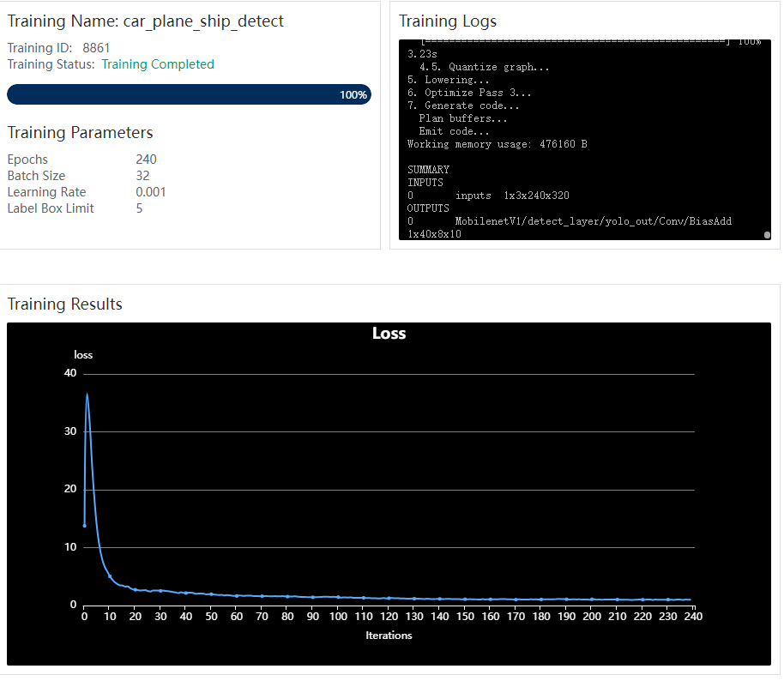Click the 'inputs 1x3x240x320' log entry
This screenshot has height=681, width=784.
click(512, 196)
